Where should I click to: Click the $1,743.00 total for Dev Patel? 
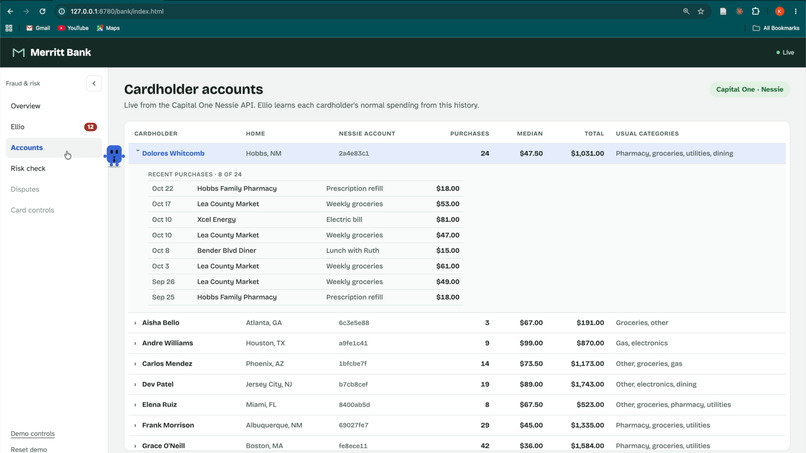tap(587, 384)
